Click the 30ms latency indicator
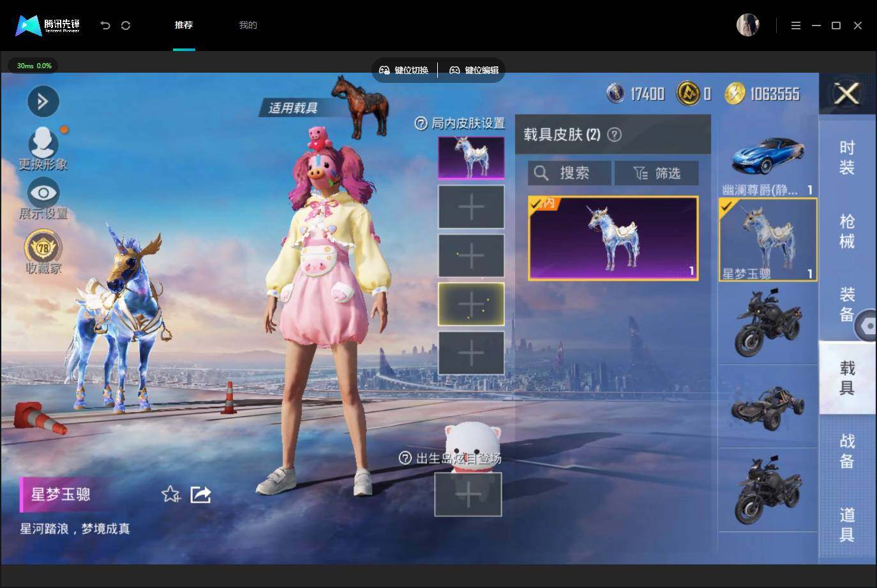Screen dimensions: 877x588 point(34,66)
